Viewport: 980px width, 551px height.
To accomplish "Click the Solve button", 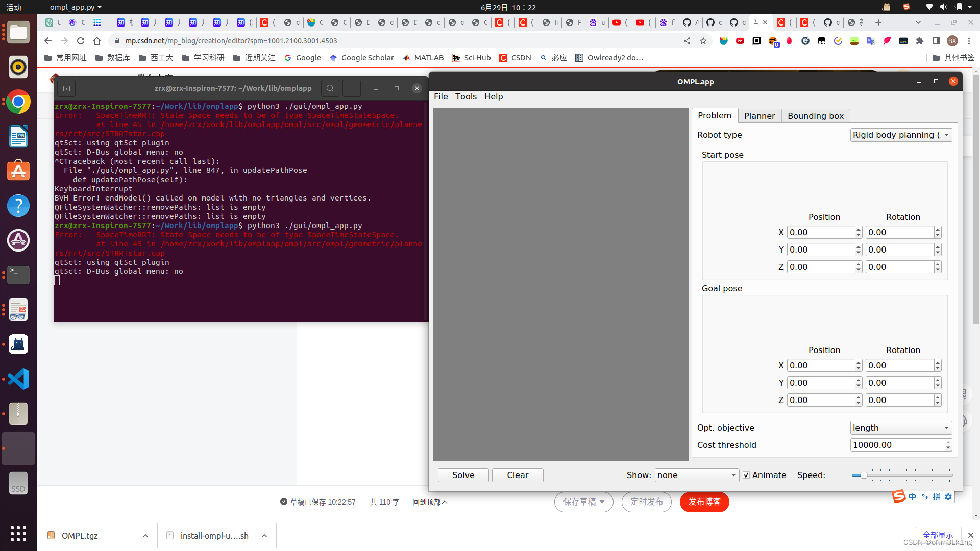I will click(x=462, y=475).
